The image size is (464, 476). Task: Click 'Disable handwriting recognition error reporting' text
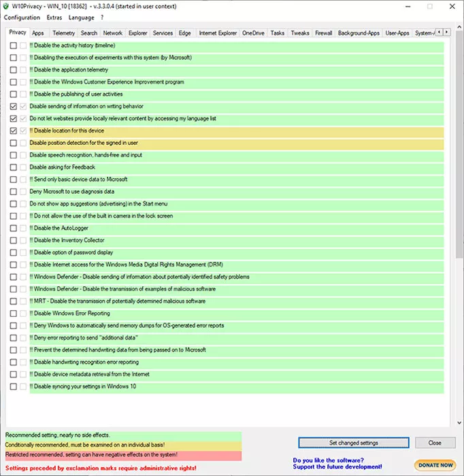tap(84, 362)
